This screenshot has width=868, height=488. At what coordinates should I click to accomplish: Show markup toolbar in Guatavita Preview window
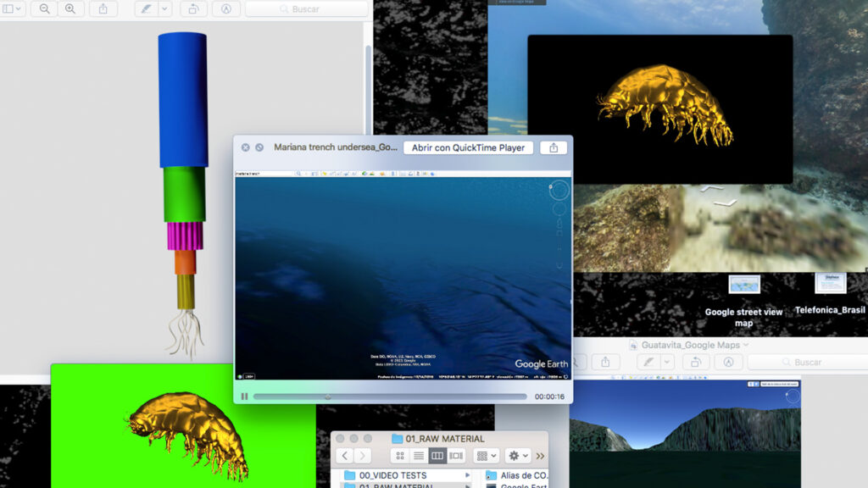[728, 363]
